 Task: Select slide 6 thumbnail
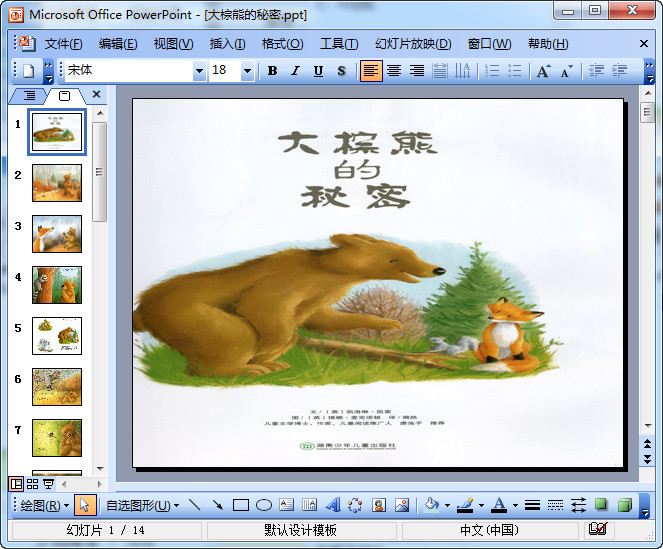[x=57, y=387]
